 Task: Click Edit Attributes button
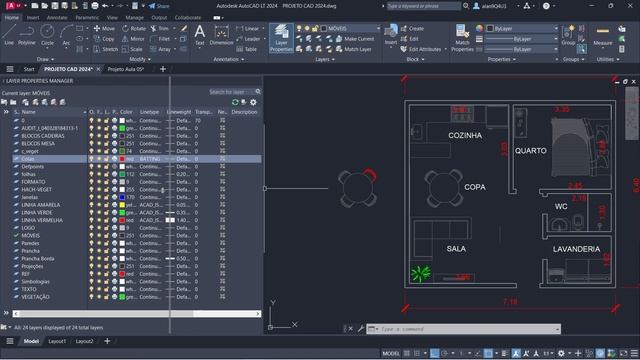point(421,49)
